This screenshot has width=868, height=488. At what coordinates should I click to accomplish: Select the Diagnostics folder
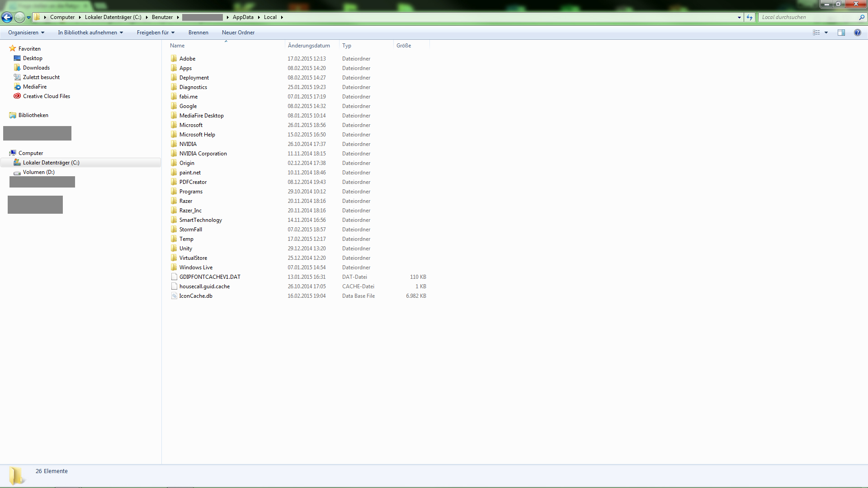[x=193, y=87]
